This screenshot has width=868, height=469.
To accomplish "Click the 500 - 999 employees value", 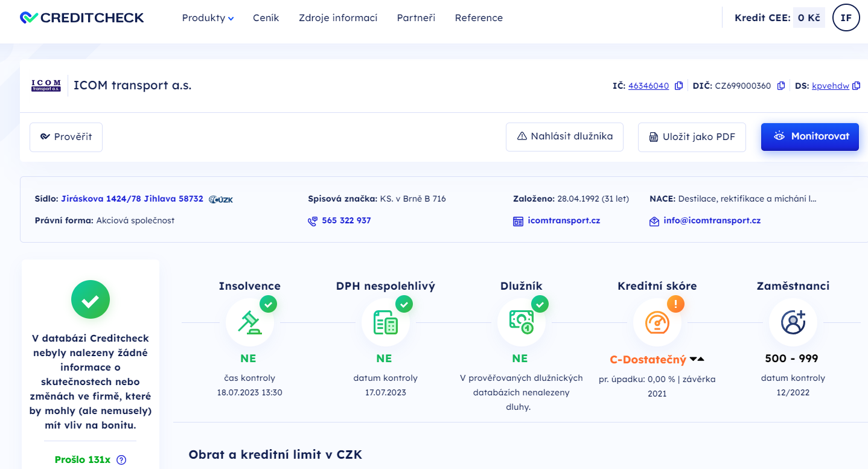I will click(791, 359).
